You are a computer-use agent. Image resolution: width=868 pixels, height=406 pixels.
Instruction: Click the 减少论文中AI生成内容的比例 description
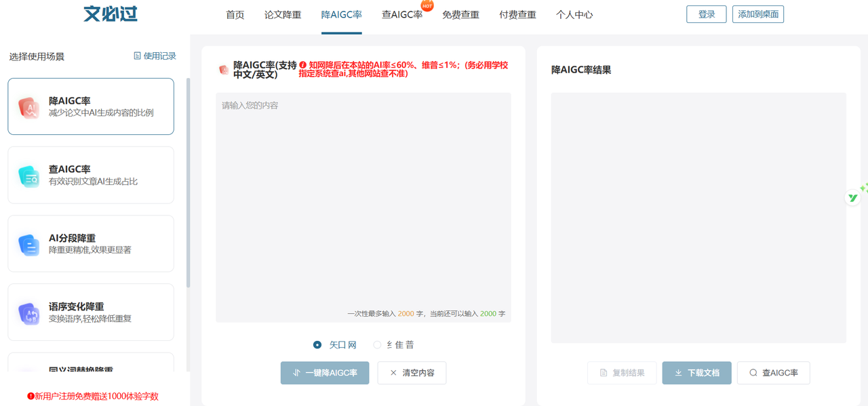point(101,113)
